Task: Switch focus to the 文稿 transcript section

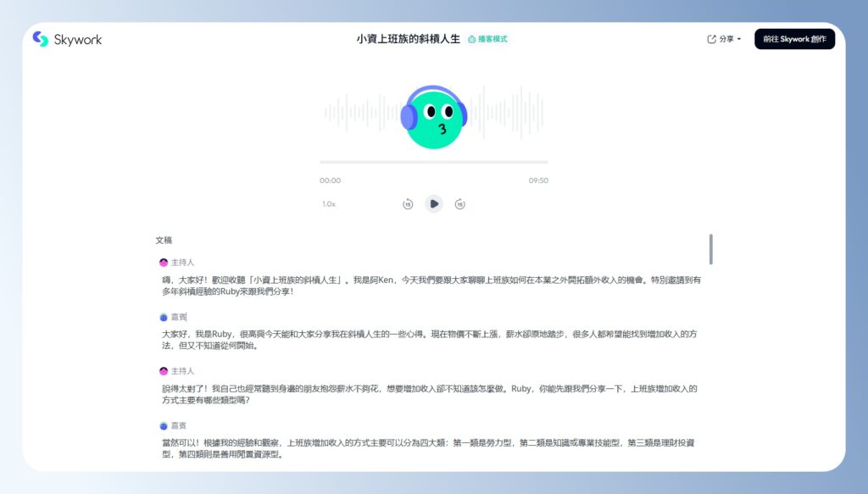Action: pyautogui.click(x=164, y=240)
